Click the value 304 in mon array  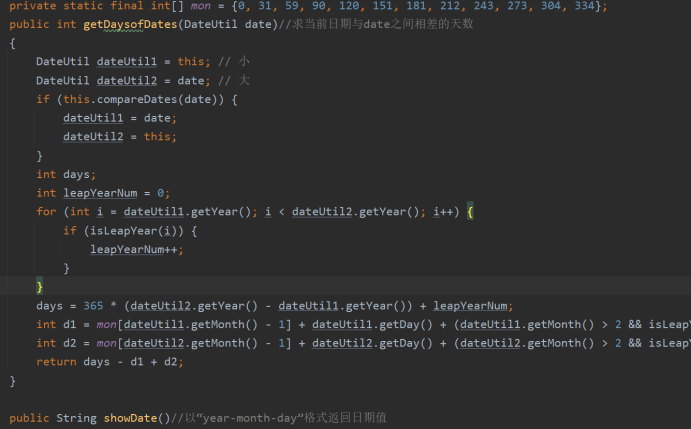tap(551, 6)
